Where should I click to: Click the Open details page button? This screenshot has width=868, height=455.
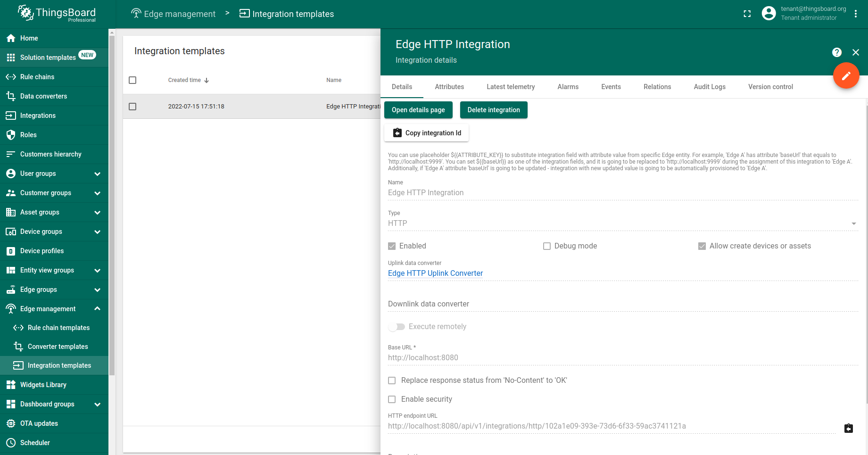tap(418, 110)
